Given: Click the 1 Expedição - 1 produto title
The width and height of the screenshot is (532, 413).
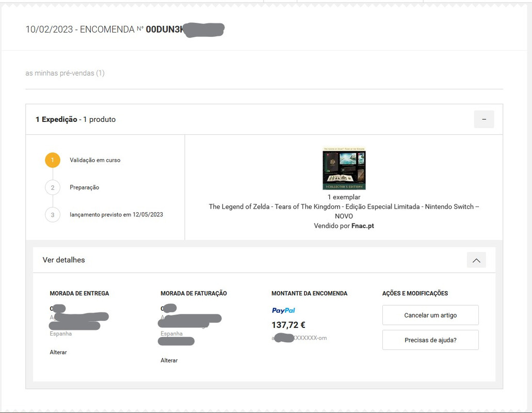Looking at the screenshot, I should point(76,119).
